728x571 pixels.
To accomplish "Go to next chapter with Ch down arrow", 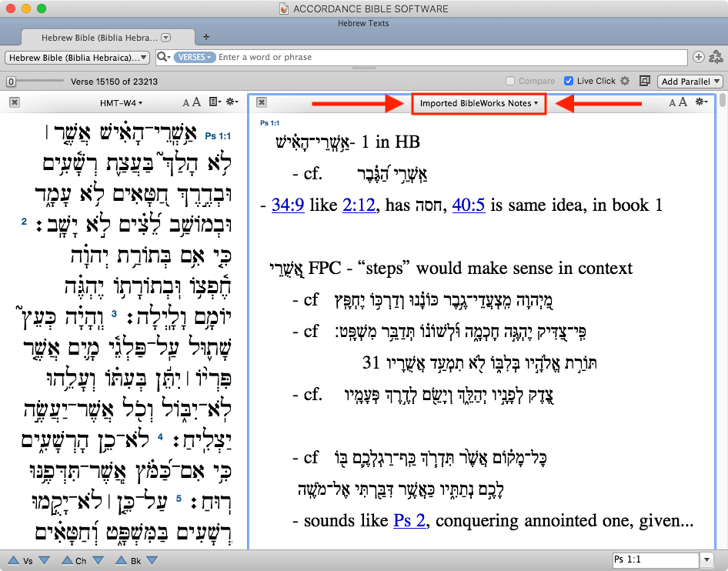I will 98,560.
